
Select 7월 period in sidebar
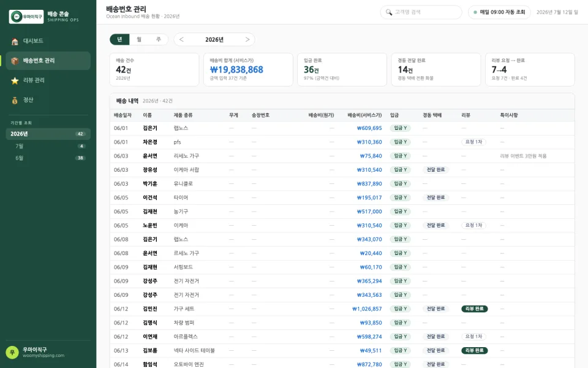click(x=48, y=146)
